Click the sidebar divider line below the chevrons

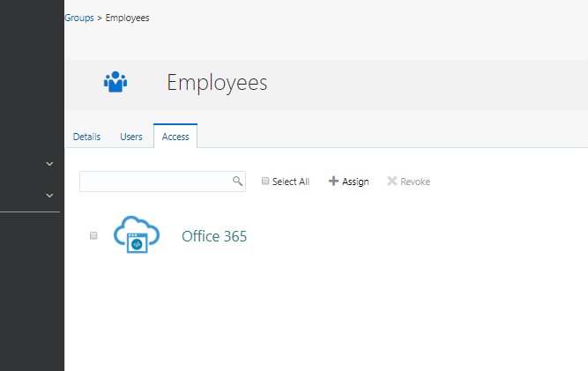click(30, 212)
